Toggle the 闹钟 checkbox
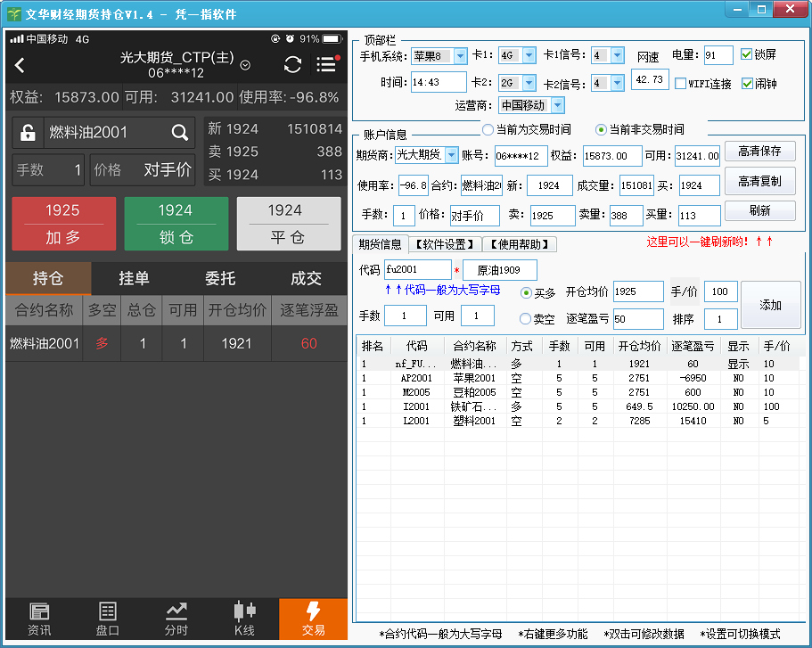The image size is (812, 648). tap(747, 84)
